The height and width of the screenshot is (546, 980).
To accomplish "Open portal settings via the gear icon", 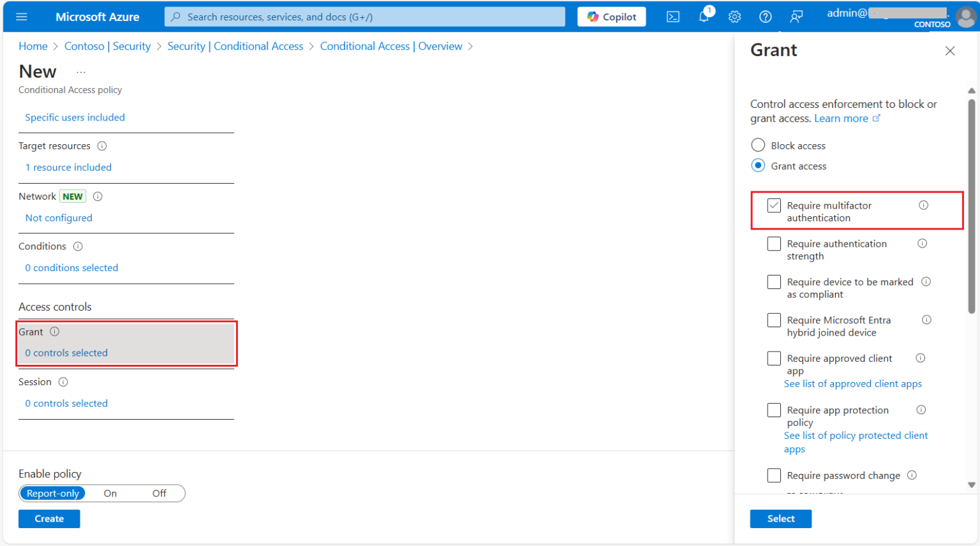I will tap(734, 17).
